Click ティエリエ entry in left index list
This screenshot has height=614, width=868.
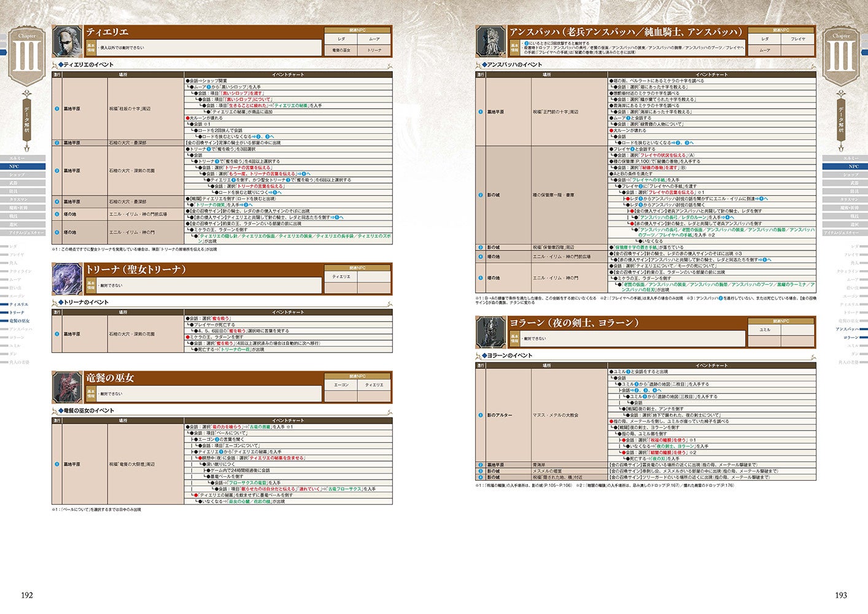pyautogui.click(x=19, y=305)
